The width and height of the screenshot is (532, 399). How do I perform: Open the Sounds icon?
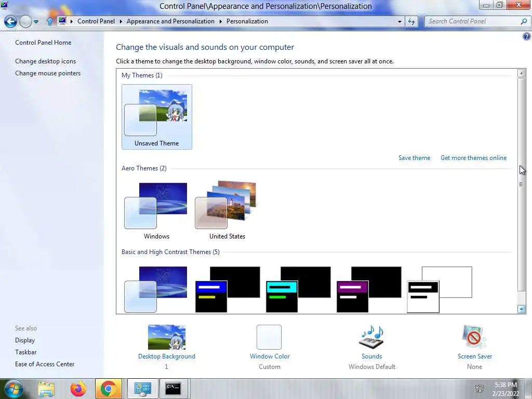[x=371, y=337]
